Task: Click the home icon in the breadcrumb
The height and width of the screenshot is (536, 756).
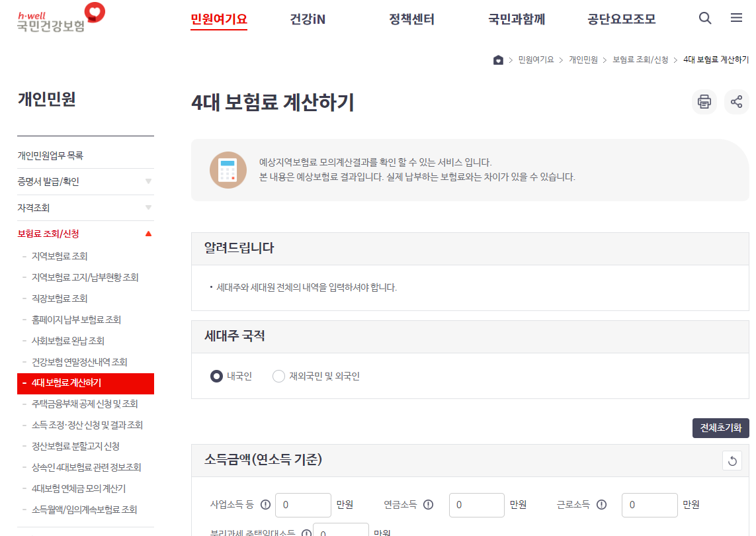Action: [498, 60]
